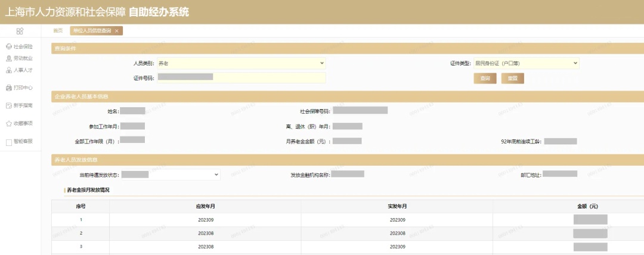This screenshot has width=644, height=255.
Task: Click 序号 cell 1 in the table
Action: pos(81,220)
